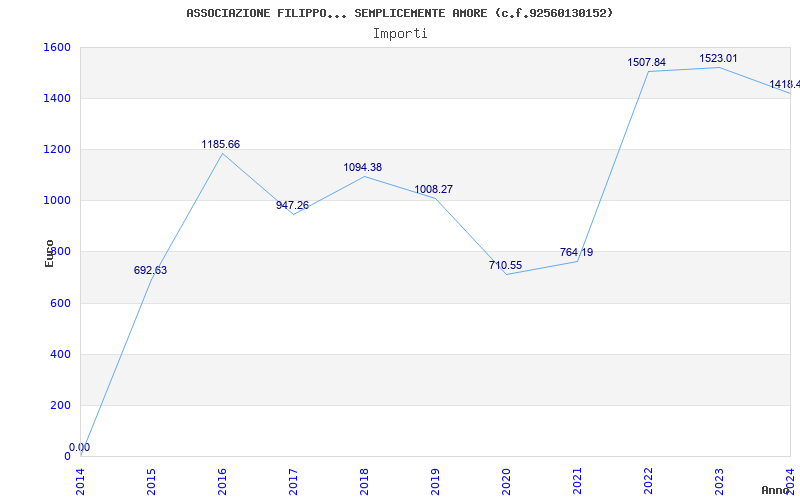Select the 692.63 data label
The width and height of the screenshot is (800, 500).
tap(151, 270)
